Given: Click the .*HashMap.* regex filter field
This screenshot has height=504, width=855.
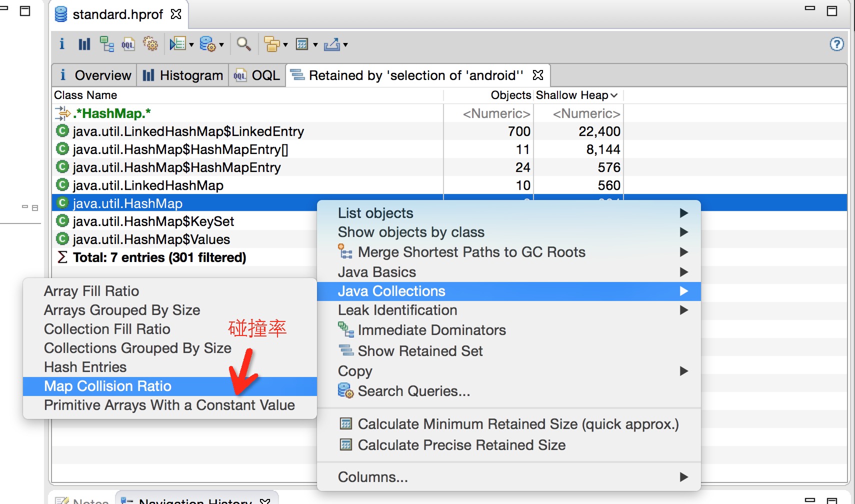Looking at the screenshot, I should coord(247,113).
